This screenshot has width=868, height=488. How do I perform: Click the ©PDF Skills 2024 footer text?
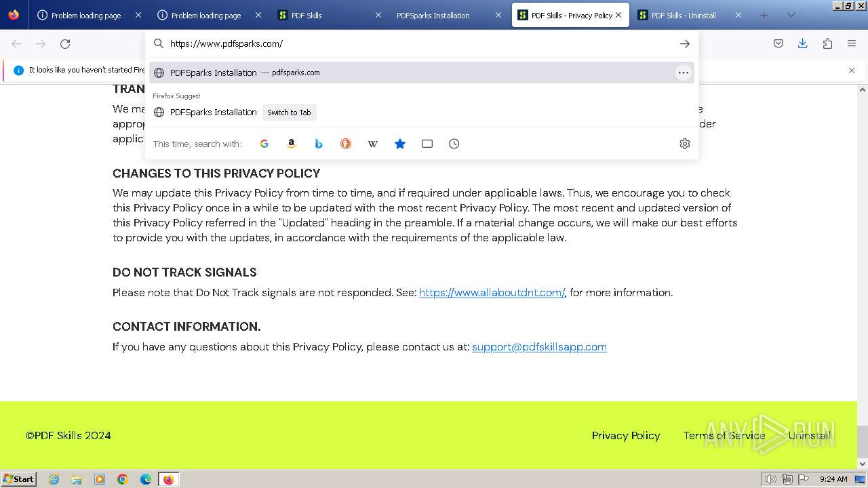68,436
